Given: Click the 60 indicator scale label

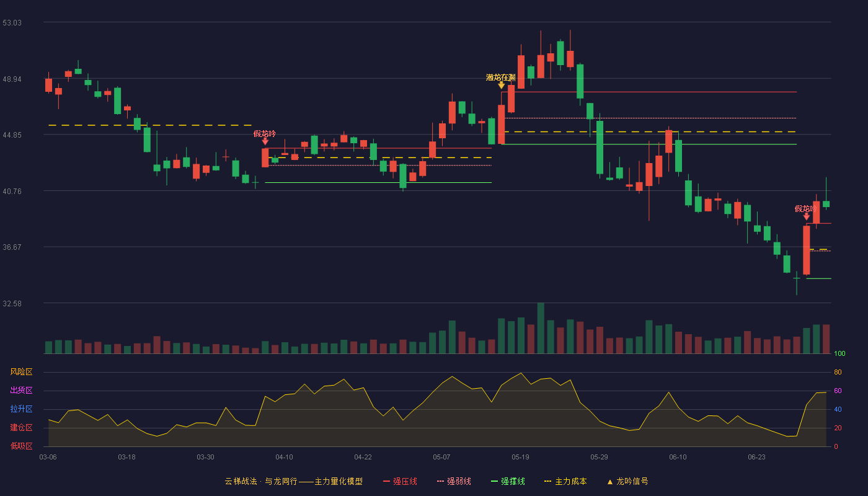Looking at the screenshot, I should pos(838,391).
